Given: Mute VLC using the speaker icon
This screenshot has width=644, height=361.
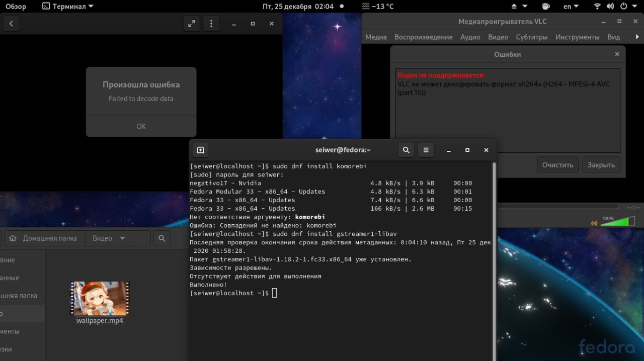Looking at the screenshot, I should (x=595, y=223).
